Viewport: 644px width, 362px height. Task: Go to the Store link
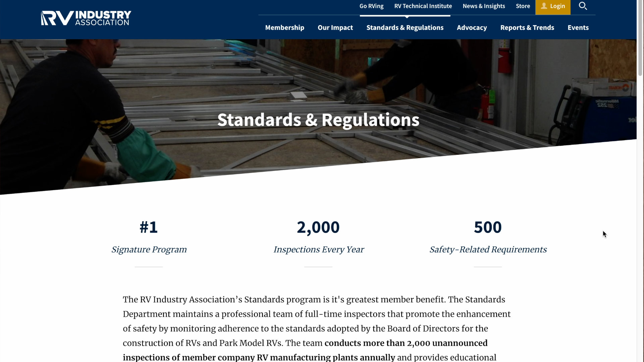tap(523, 6)
